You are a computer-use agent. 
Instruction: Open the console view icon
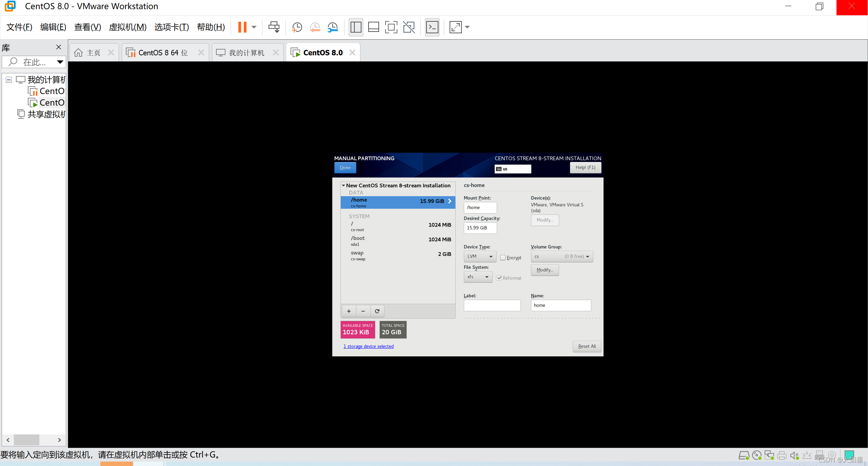click(432, 27)
